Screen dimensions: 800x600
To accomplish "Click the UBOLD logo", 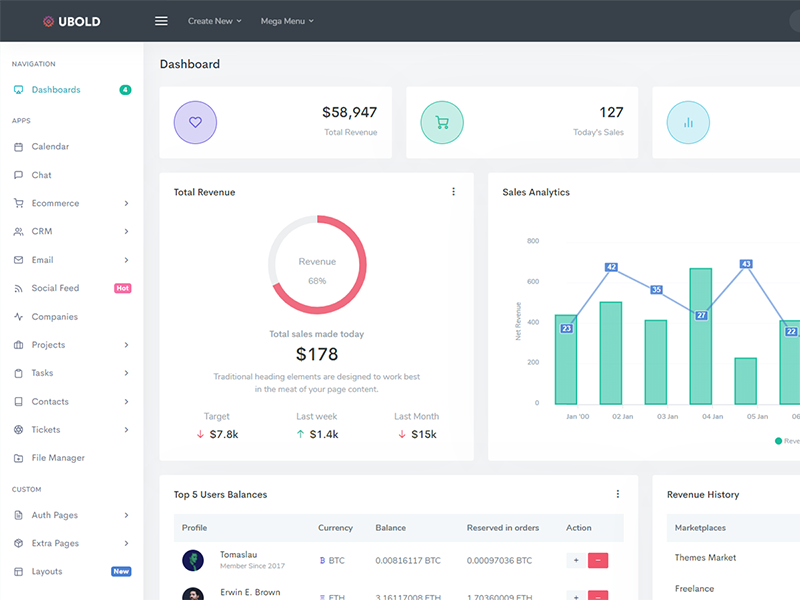I will click(x=72, y=21).
